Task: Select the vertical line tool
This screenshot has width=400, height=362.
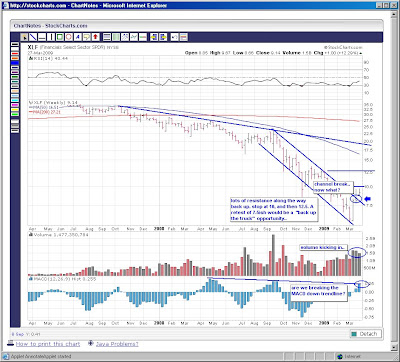Action: (x=51, y=37)
